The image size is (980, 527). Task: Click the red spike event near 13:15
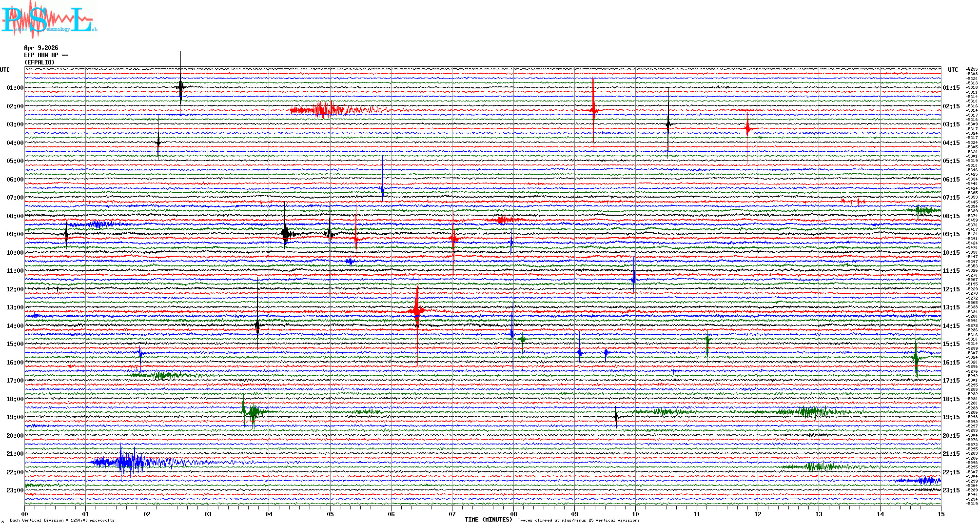[x=417, y=310]
